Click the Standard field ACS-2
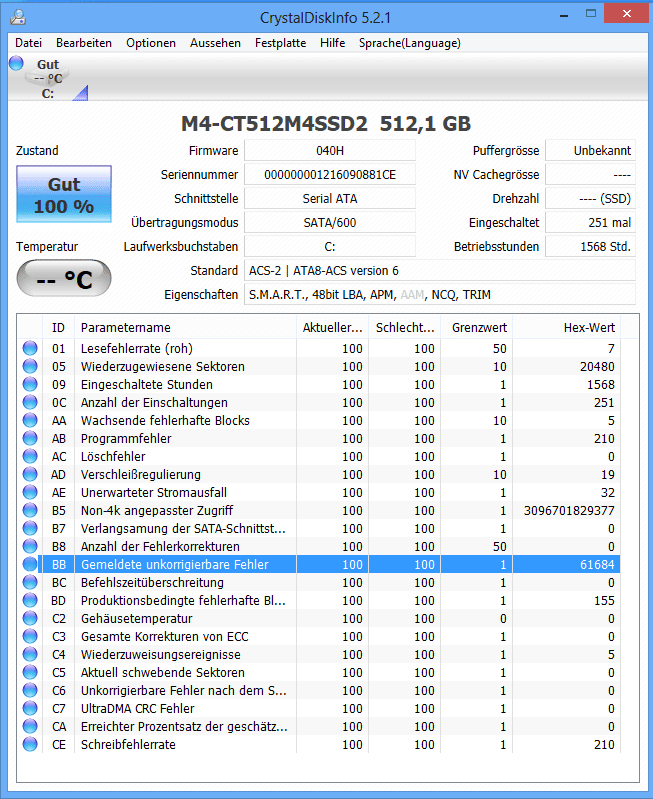 (x=440, y=271)
